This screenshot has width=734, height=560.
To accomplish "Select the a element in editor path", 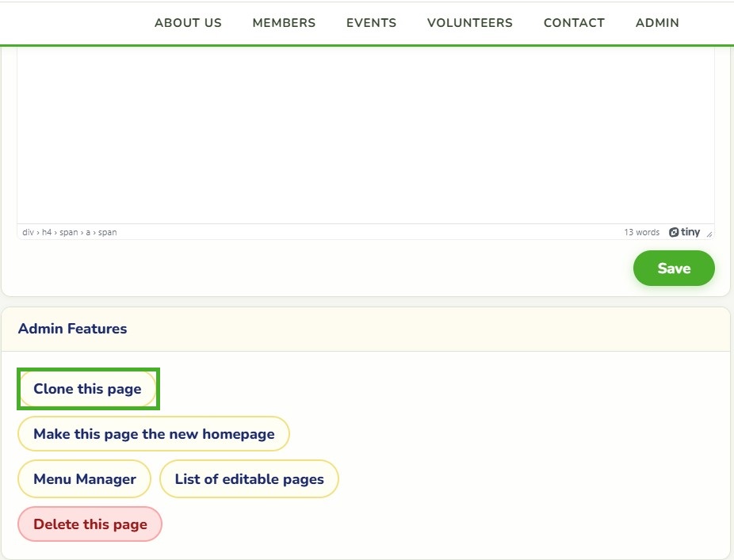I will point(87,232).
